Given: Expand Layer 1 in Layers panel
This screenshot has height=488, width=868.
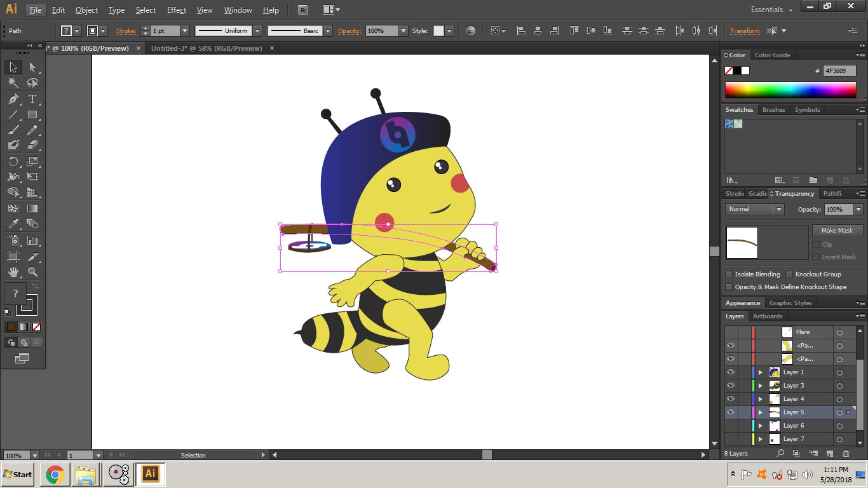Looking at the screenshot, I should pos(760,372).
